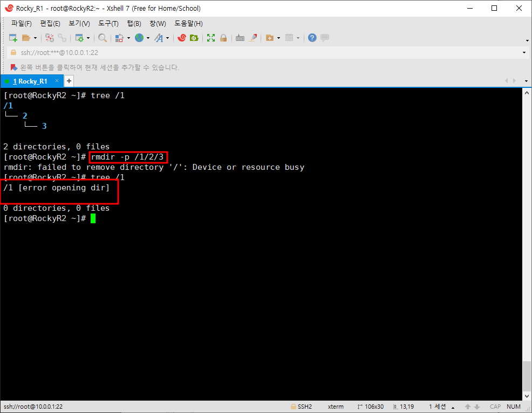
Task: Click the folder-plus toolbar icon
Action: 270,38
